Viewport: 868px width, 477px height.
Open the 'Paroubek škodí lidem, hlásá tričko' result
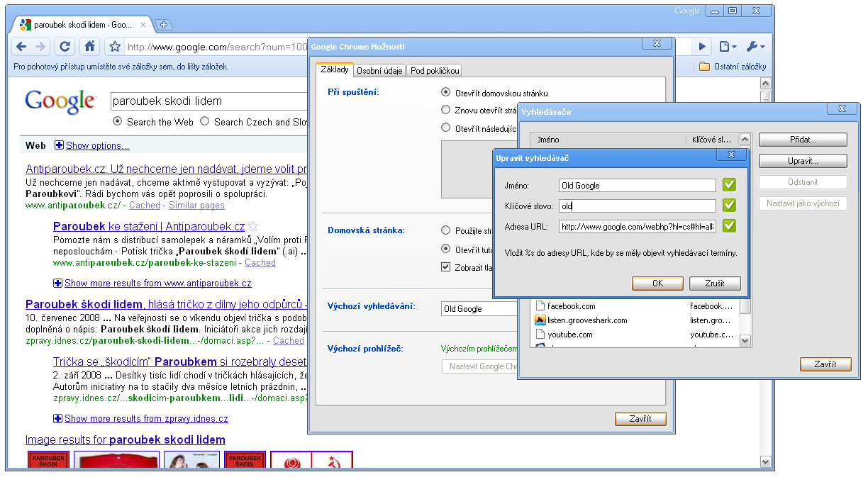(x=166, y=305)
